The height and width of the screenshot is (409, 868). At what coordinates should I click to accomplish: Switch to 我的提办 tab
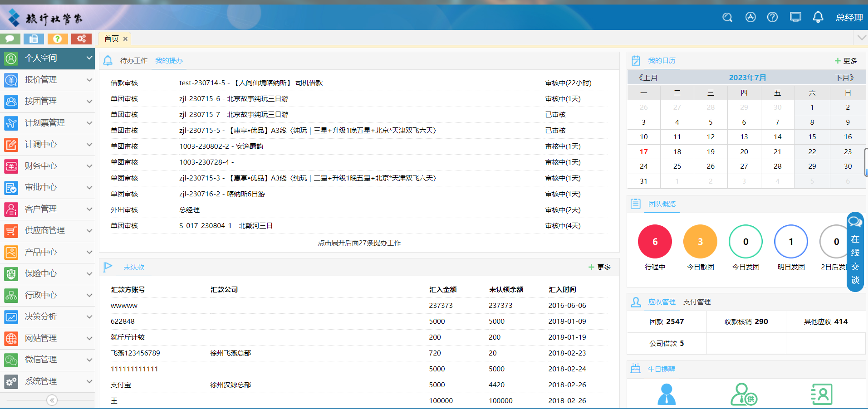click(x=169, y=61)
